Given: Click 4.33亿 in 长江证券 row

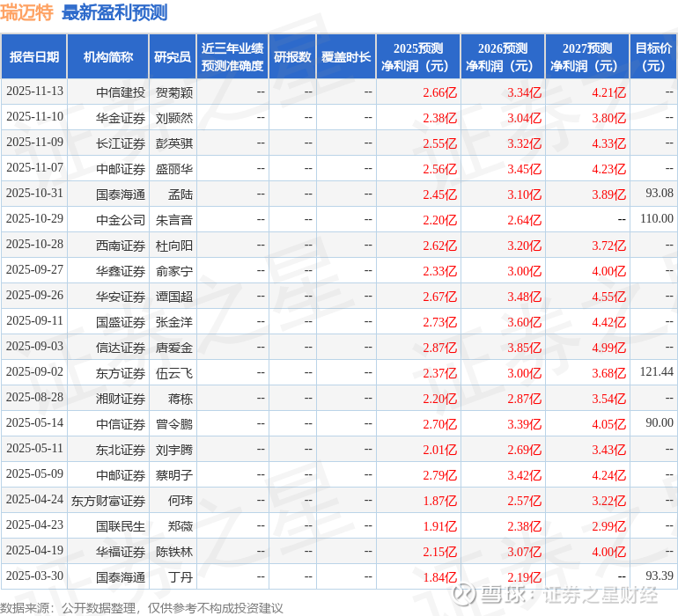Looking at the screenshot, I should tap(608, 143).
